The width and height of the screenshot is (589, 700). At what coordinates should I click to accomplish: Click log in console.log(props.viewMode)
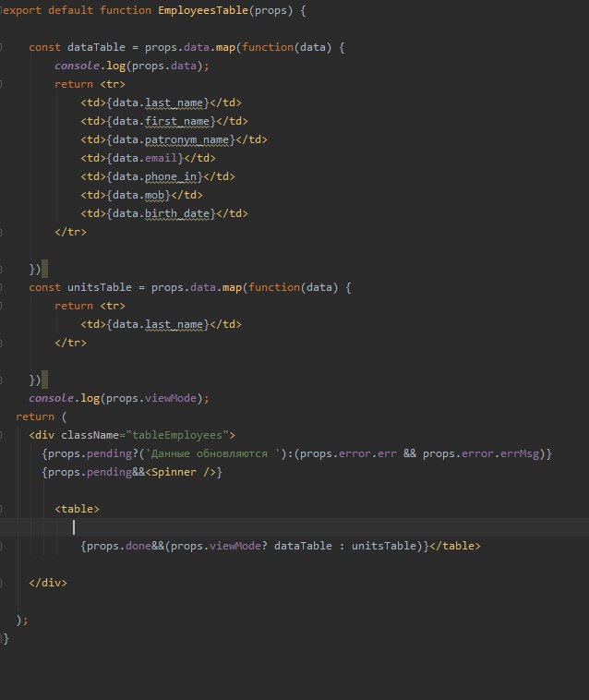pyautogui.click(x=90, y=398)
